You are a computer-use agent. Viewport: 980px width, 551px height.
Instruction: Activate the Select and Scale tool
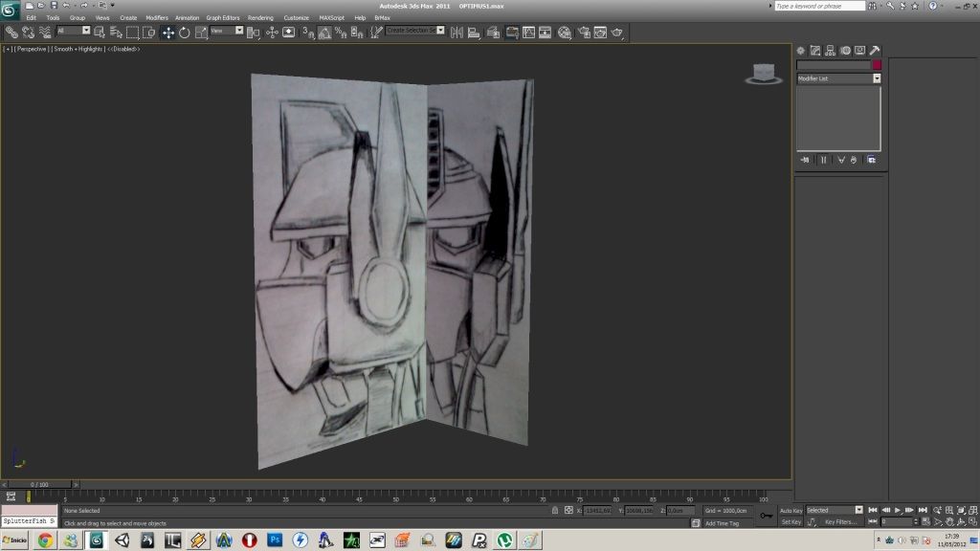tap(201, 33)
